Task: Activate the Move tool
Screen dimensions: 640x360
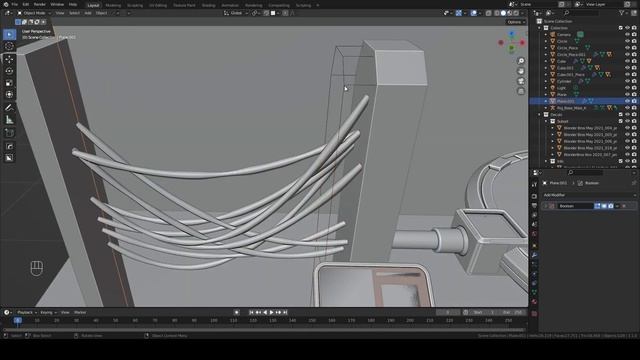Action: point(9,59)
